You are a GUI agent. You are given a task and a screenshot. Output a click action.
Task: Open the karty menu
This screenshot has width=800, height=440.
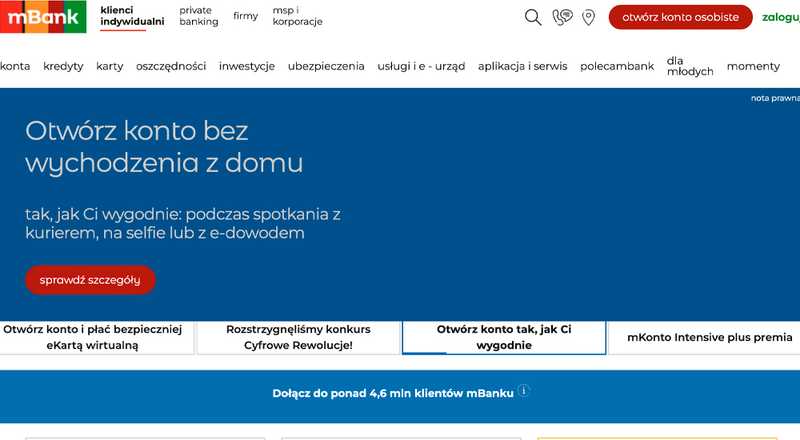(110, 66)
